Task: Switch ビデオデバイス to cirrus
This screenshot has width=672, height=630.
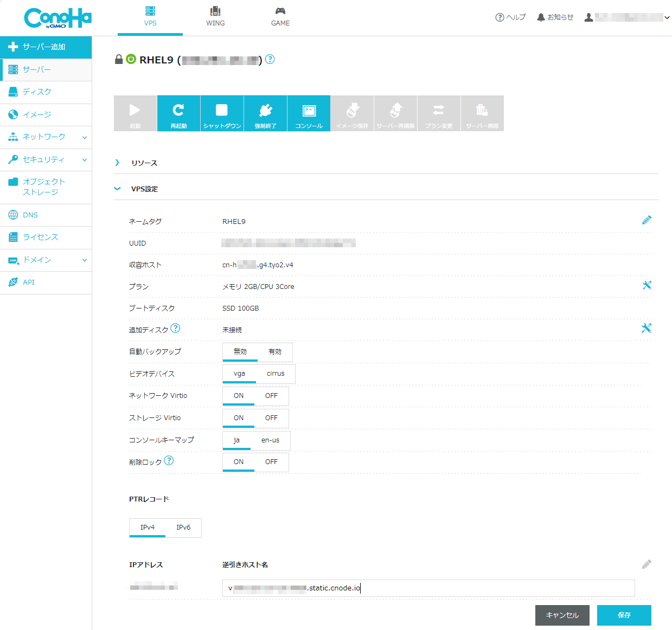Action: pos(276,374)
